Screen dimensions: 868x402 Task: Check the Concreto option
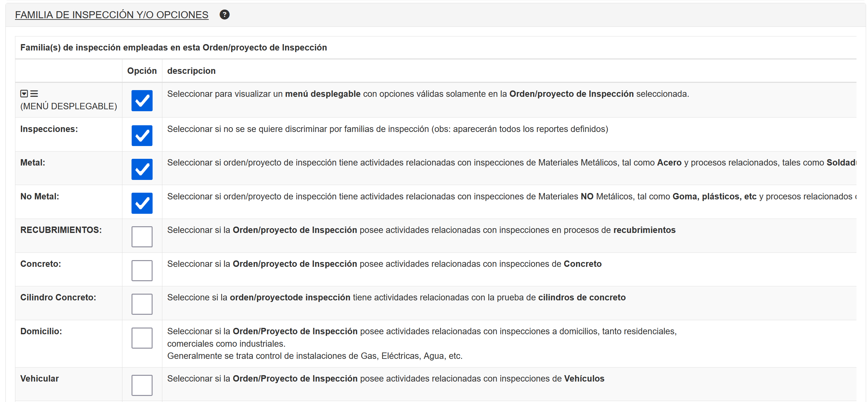coord(142,270)
